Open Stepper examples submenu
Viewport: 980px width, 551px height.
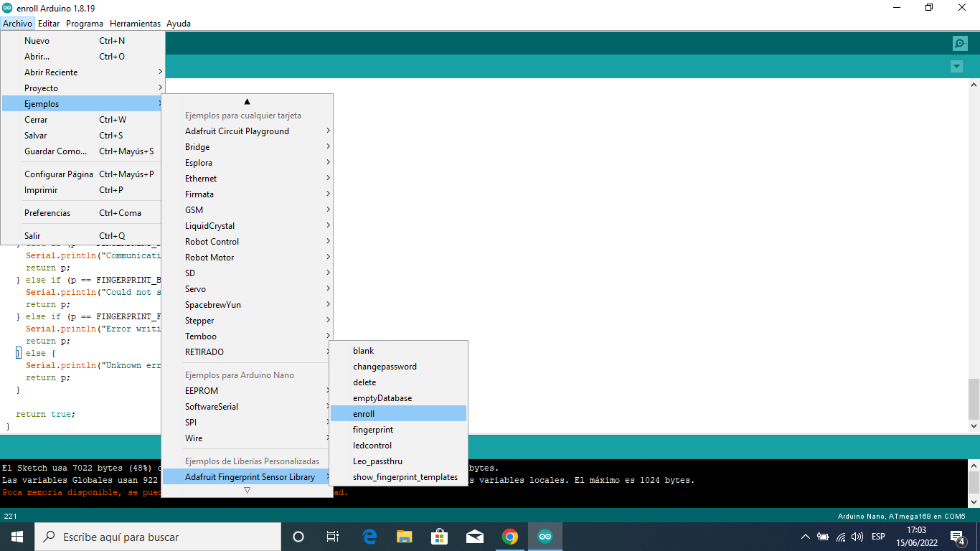(248, 321)
